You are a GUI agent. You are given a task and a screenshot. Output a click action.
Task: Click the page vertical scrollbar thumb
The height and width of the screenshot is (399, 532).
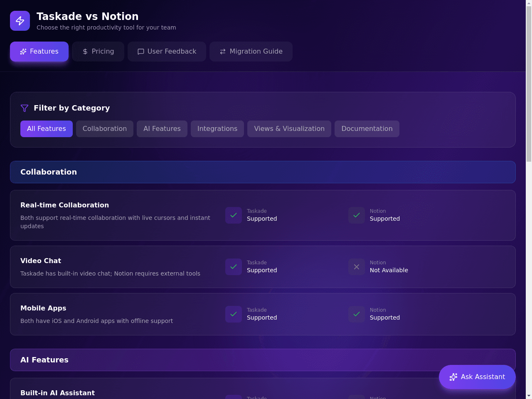click(529, 83)
